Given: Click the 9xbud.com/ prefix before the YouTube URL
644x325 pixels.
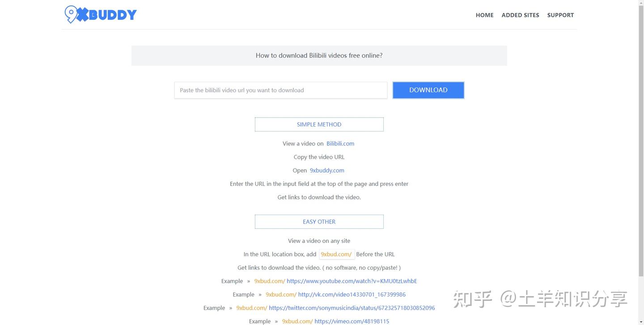Looking at the screenshot, I should click(x=270, y=281).
